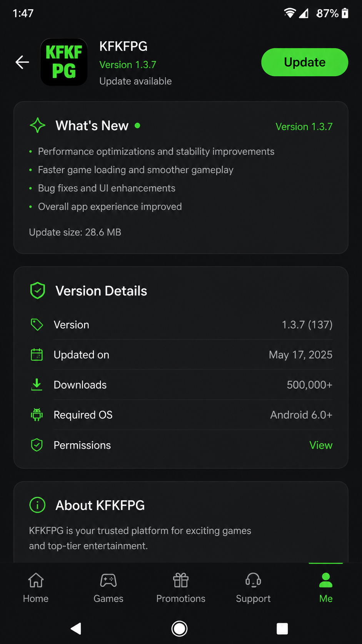Tap the Downloads arrow icon
Viewport: 362px width, 644px height.
[x=37, y=385]
